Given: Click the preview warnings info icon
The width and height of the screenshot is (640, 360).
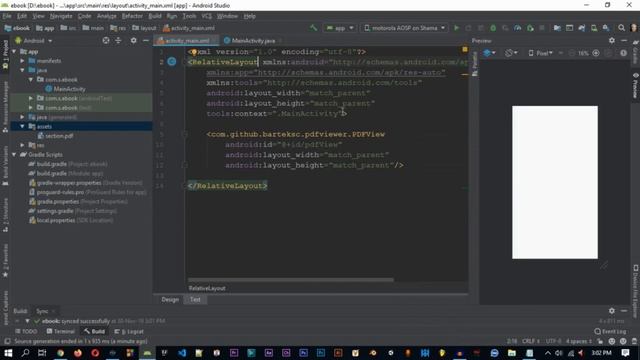Looking at the screenshot, I should click(623, 53).
